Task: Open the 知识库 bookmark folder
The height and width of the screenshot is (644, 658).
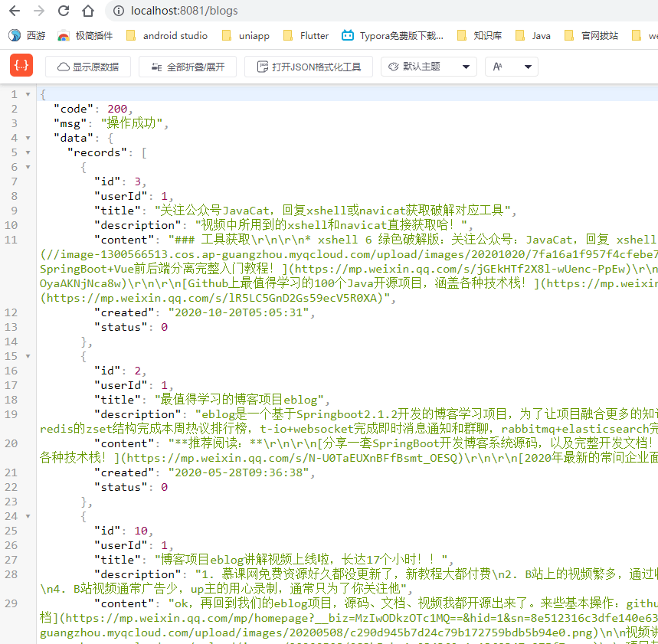Action: [x=480, y=36]
